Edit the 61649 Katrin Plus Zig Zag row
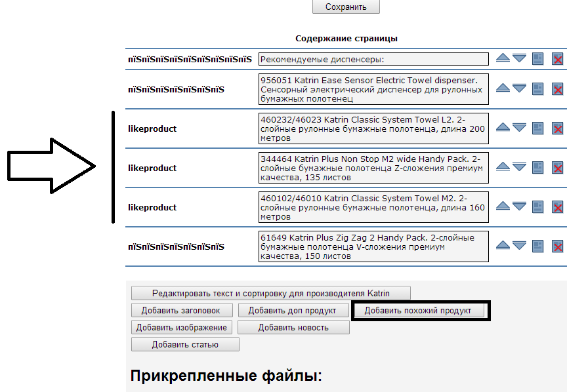Screen dimensions: 586x392 point(537,246)
